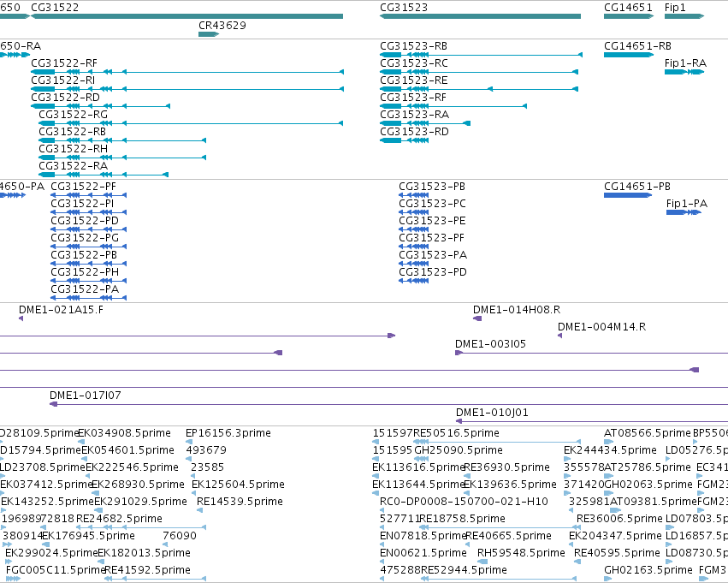Select transcript CG31522-RD

click(x=100, y=106)
